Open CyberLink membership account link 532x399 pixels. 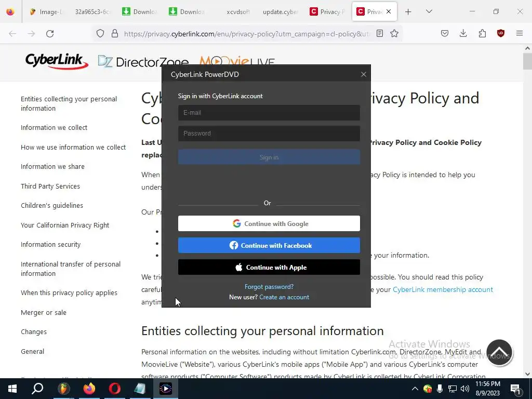[443, 289]
